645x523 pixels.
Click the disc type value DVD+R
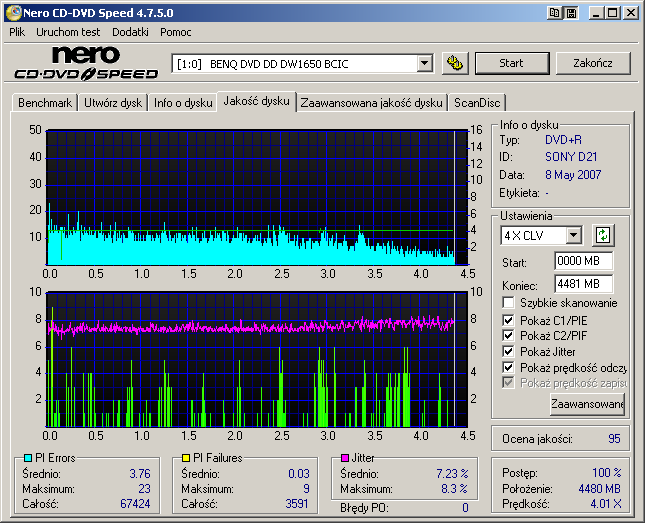coord(563,140)
